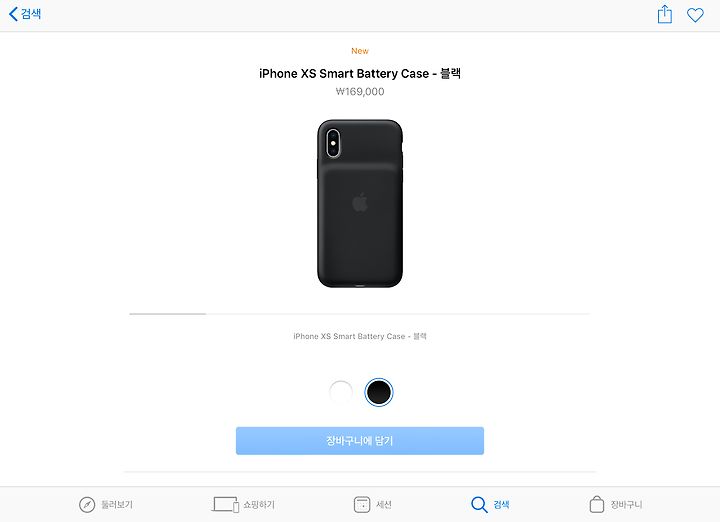The image size is (720, 522).
Task: Tap the compass icon for 둘러보기
Action: click(87, 505)
